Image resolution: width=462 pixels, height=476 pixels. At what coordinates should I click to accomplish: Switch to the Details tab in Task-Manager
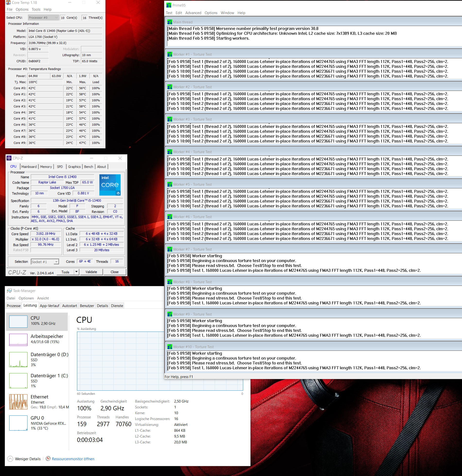(103, 306)
